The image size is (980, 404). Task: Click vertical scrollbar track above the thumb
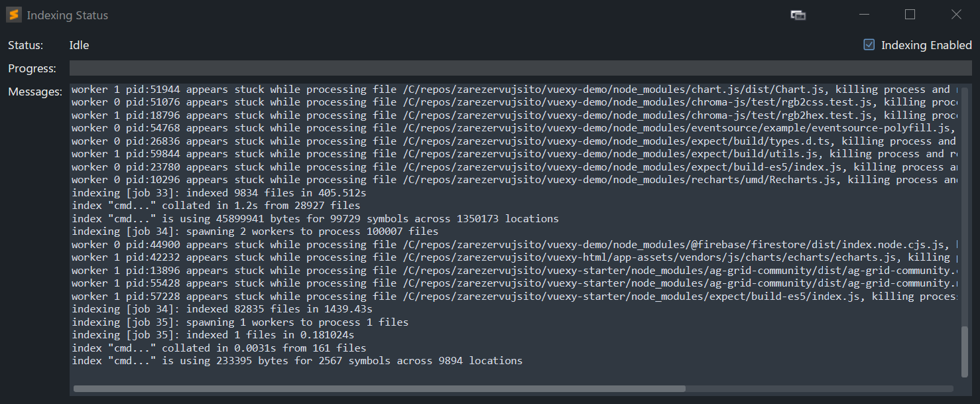965,199
